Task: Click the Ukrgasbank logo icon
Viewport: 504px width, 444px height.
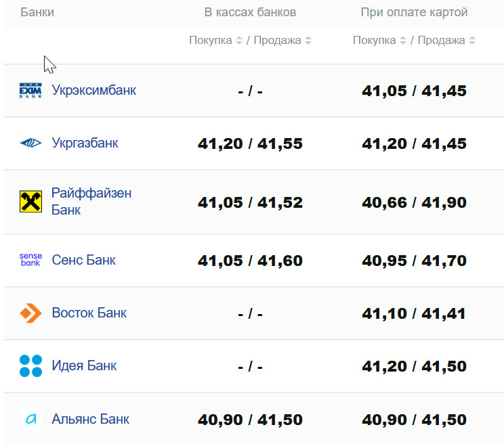Action: [x=30, y=143]
